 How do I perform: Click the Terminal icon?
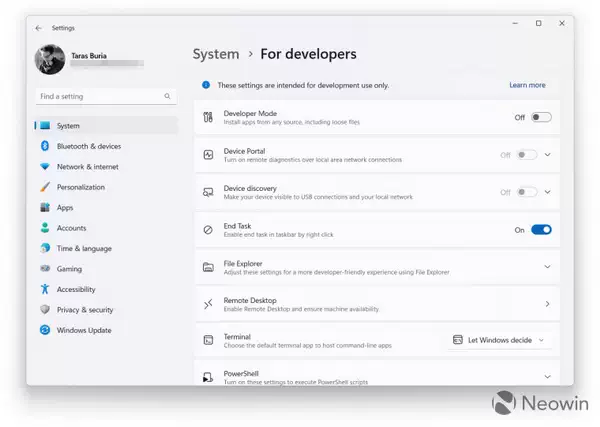click(208, 340)
